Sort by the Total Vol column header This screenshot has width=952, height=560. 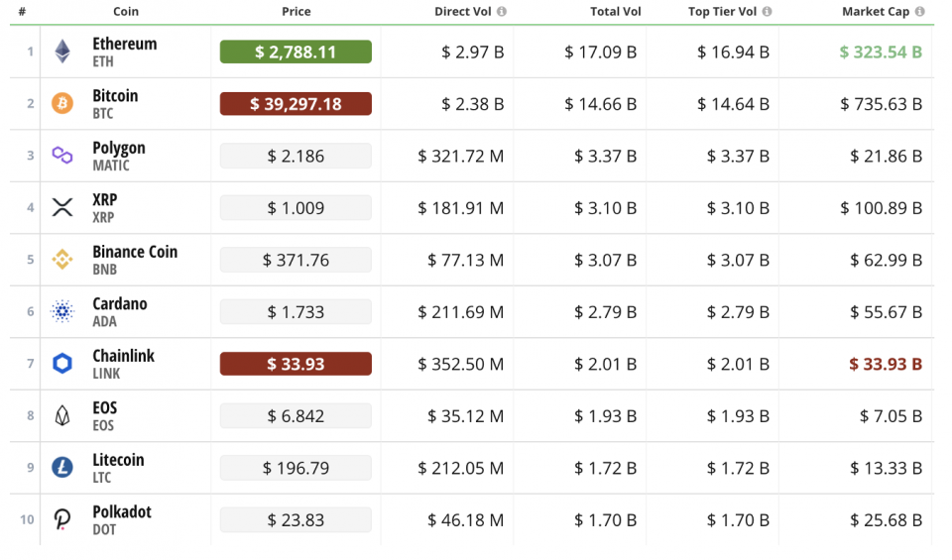pos(618,12)
